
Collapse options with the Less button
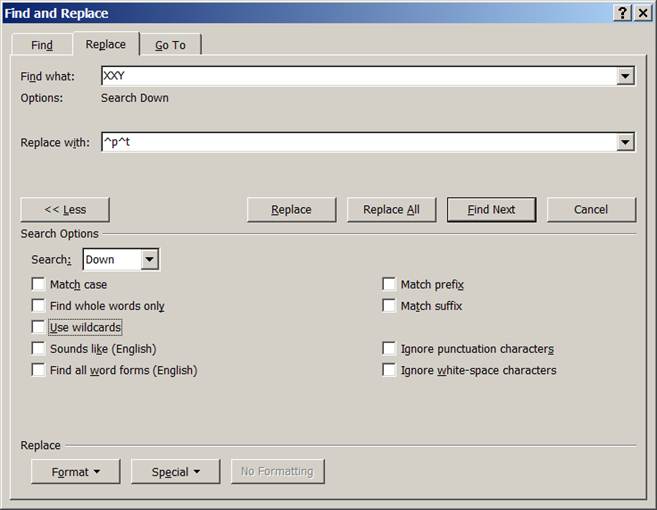pos(65,209)
